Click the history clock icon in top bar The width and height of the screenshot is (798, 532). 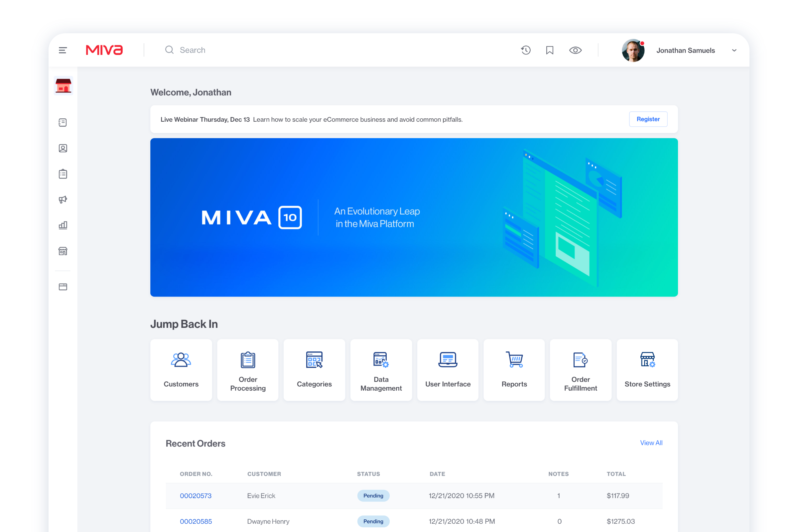(x=526, y=50)
